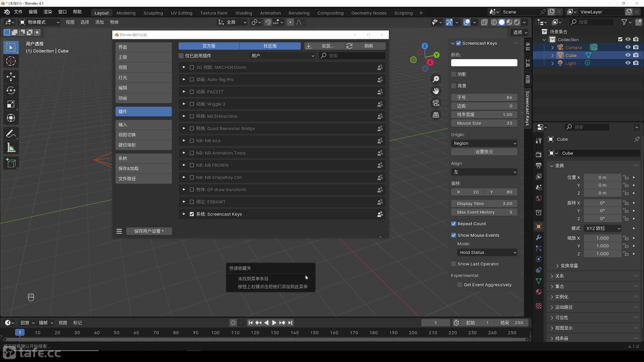Adjust the Display Time field

coord(484,204)
